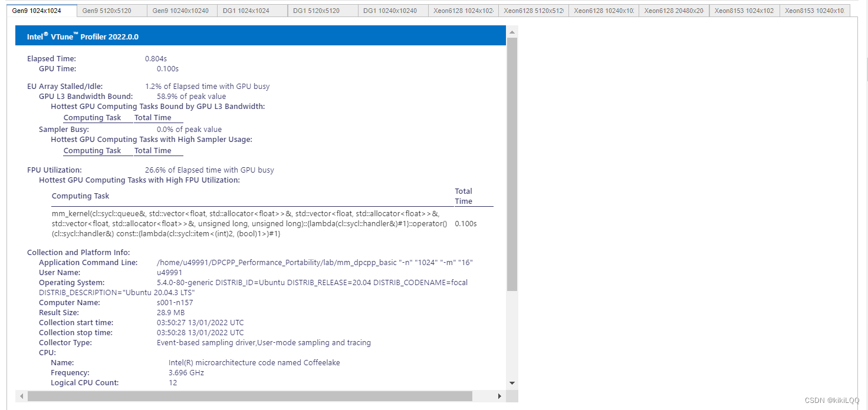Screen dimensions: 868x410
Task: Click the 26.6% of Elapsed time value
Action: pos(209,170)
